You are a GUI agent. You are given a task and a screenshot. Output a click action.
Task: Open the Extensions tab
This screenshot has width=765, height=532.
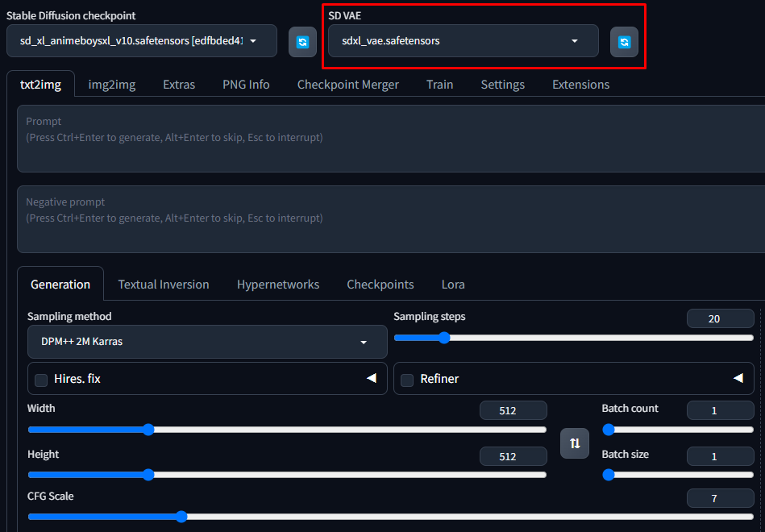(x=580, y=85)
